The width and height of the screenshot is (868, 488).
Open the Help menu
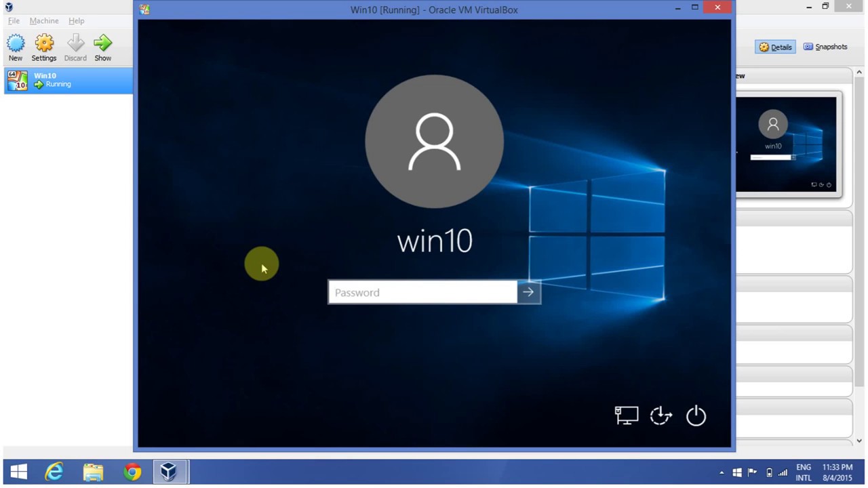[x=76, y=21]
